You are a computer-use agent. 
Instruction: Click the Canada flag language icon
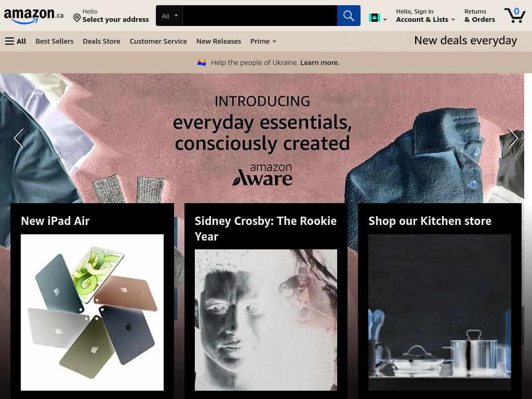point(374,17)
